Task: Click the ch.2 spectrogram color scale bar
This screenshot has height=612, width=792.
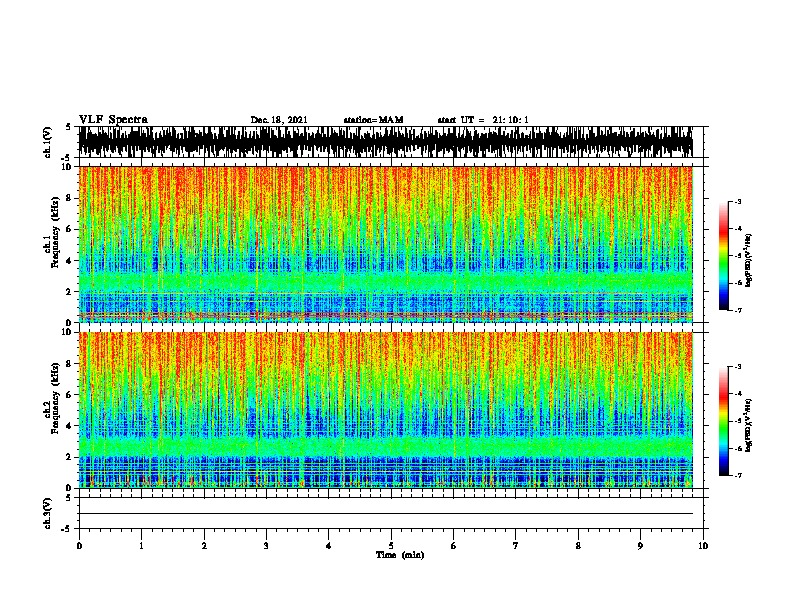Action: pos(724,421)
